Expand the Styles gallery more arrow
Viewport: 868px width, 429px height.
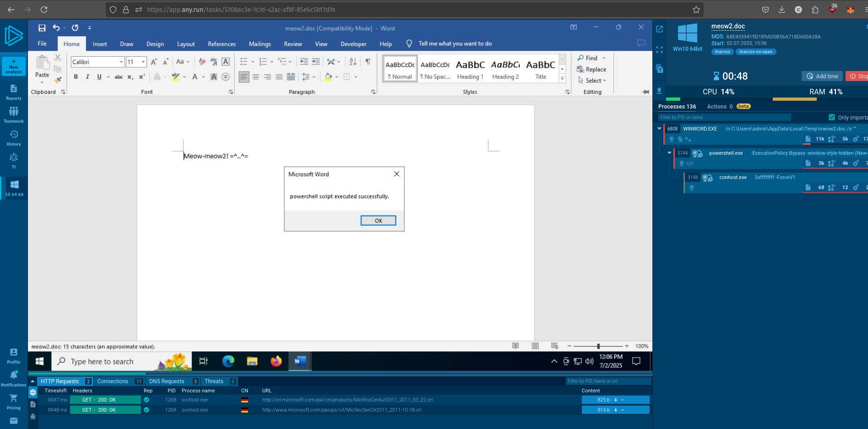[x=562, y=79]
